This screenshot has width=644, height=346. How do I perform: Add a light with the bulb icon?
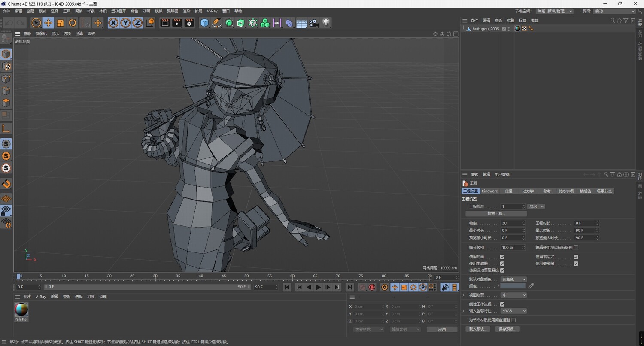pyautogui.click(x=326, y=23)
